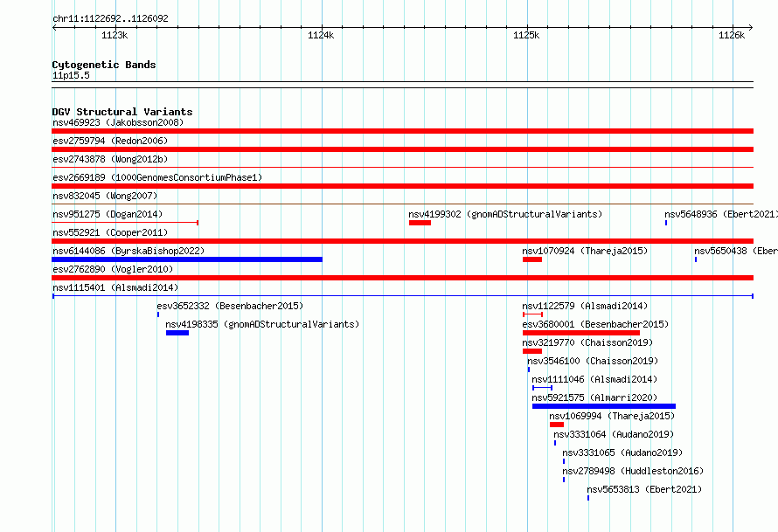778x532 pixels.
Task: Open the esv3680001 (Besenbacher2015) label
Action: point(595,324)
